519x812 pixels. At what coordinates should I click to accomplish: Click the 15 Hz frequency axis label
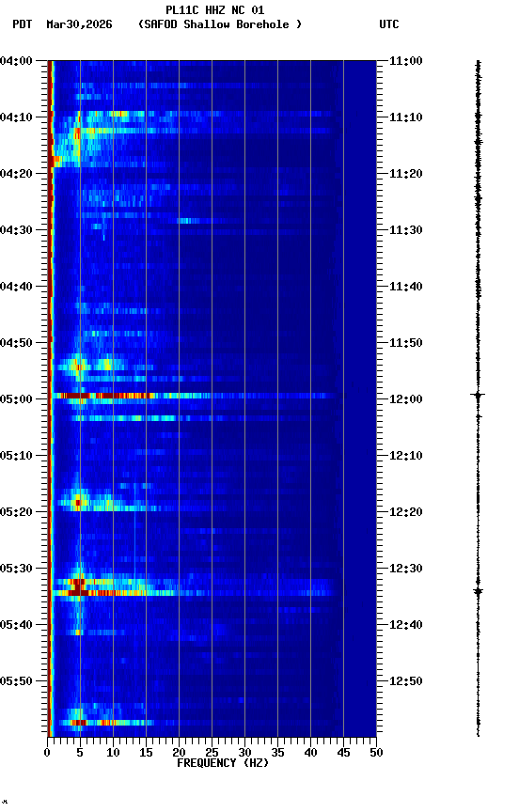(146, 753)
